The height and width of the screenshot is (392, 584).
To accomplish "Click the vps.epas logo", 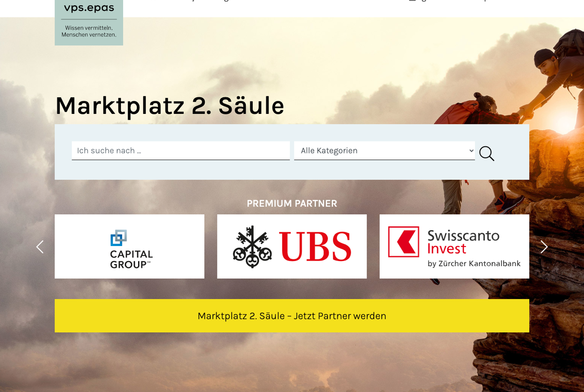I will point(89,8).
